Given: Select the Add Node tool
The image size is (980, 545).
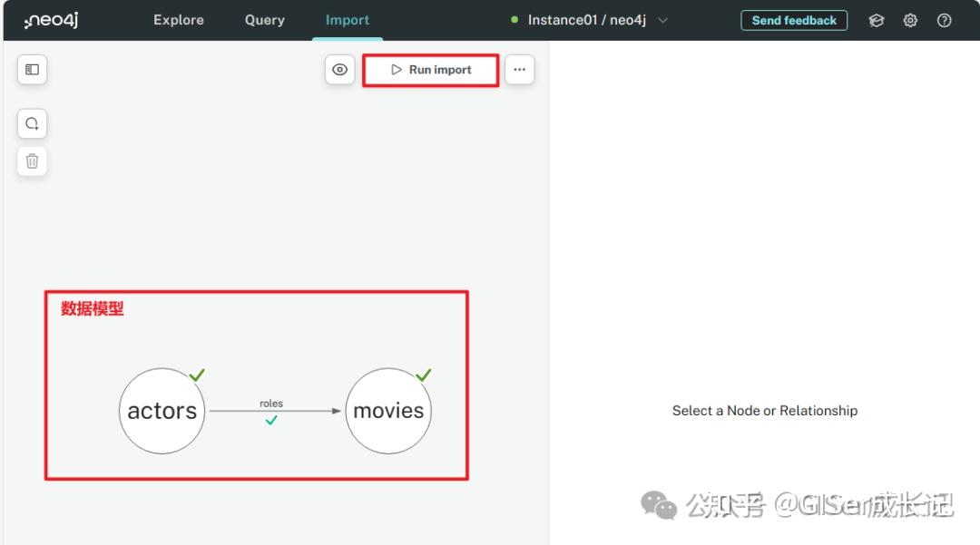Looking at the screenshot, I should [x=32, y=123].
